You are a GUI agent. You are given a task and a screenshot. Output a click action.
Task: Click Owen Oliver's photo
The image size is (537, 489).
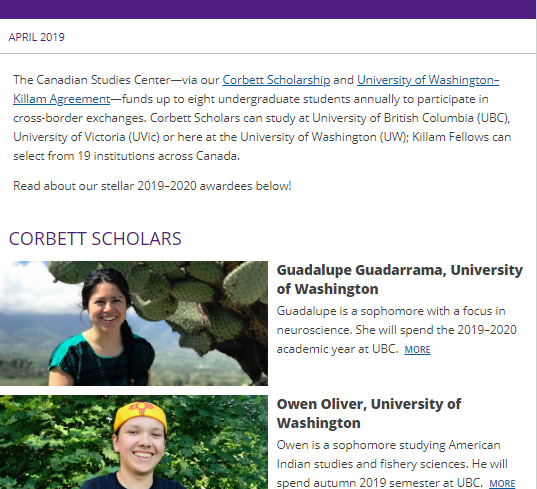click(134, 442)
